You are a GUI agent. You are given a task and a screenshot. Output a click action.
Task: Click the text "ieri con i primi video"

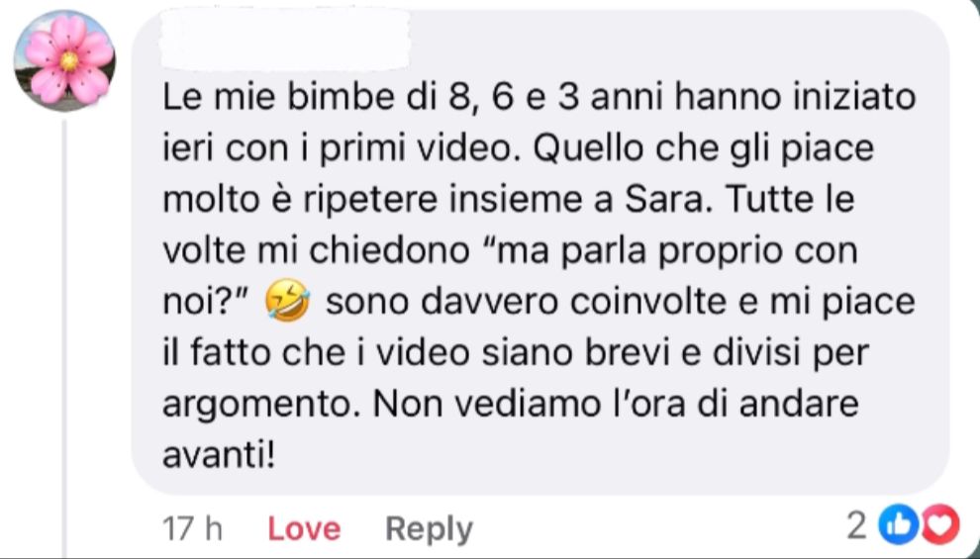pos(341,149)
